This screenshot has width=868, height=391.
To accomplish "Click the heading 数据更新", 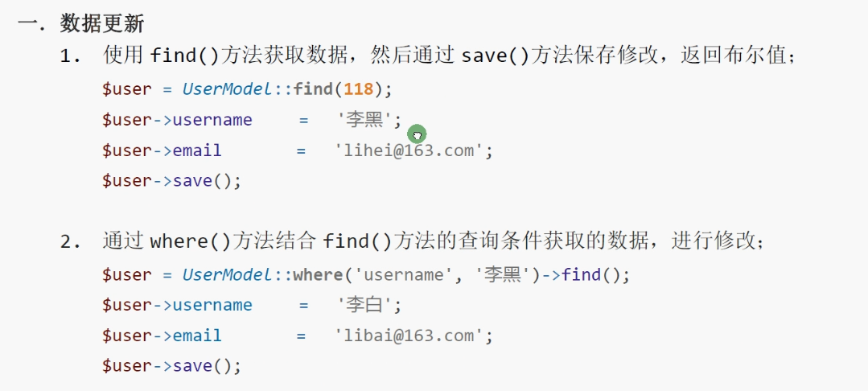I will [102, 23].
